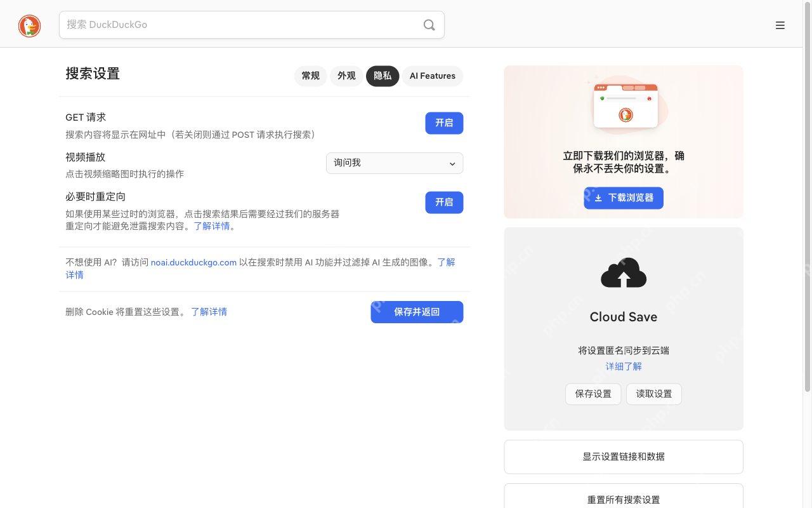Click the GET 请求 setting label
This screenshot has width=812, height=508.
[x=86, y=117]
